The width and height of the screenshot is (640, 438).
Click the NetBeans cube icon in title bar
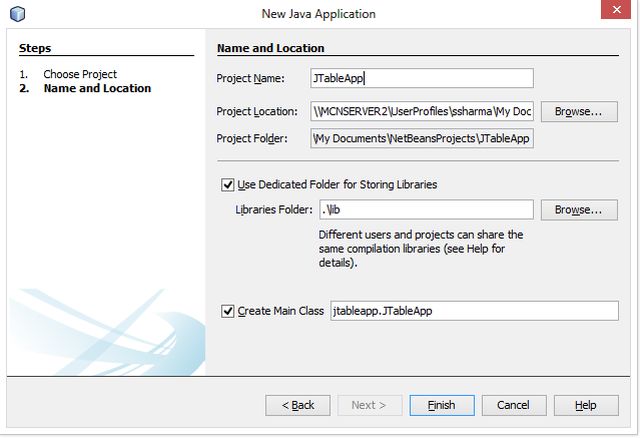pyautogui.click(x=17, y=14)
